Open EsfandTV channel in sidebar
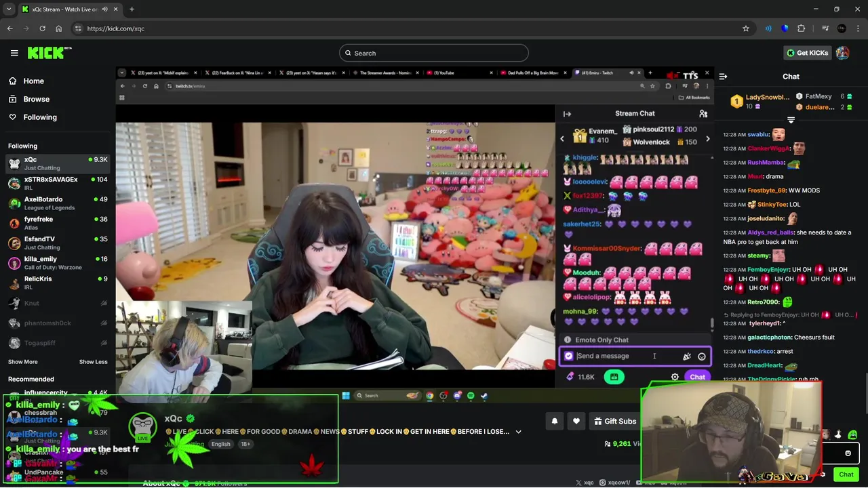Image resolution: width=868 pixels, height=488 pixels. point(58,243)
